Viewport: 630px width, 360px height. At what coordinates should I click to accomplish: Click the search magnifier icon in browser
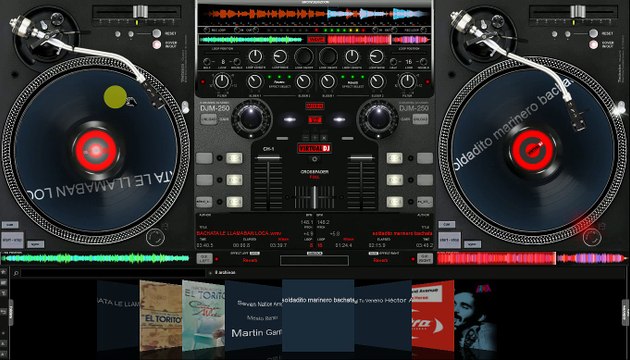pos(16,273)
